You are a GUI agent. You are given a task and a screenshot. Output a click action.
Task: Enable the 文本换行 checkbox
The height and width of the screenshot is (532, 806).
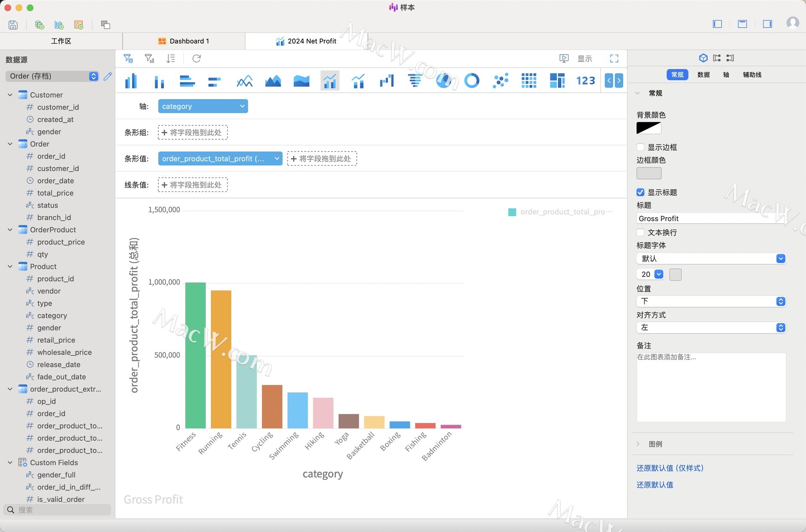(x=641, y=232)
